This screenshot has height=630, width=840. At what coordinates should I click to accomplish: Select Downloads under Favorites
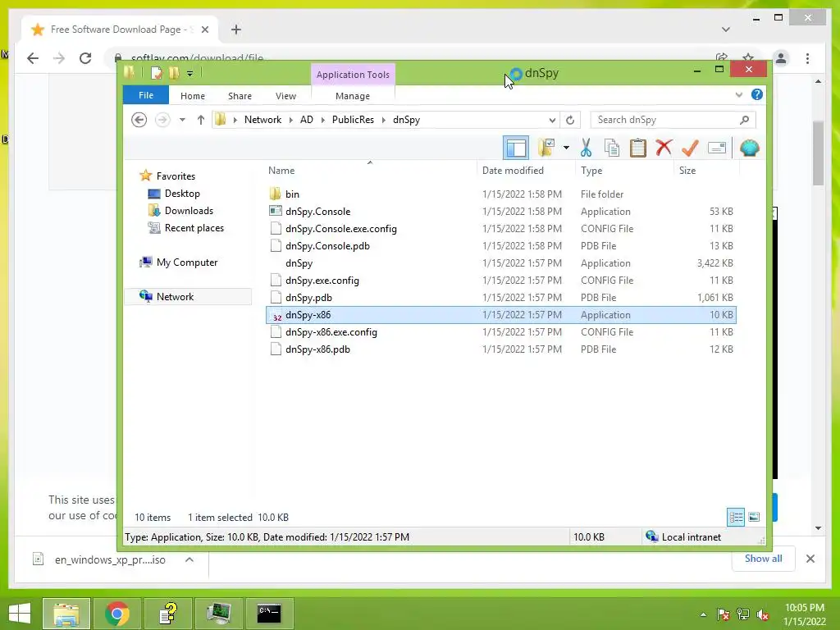(x=189, y=211)
